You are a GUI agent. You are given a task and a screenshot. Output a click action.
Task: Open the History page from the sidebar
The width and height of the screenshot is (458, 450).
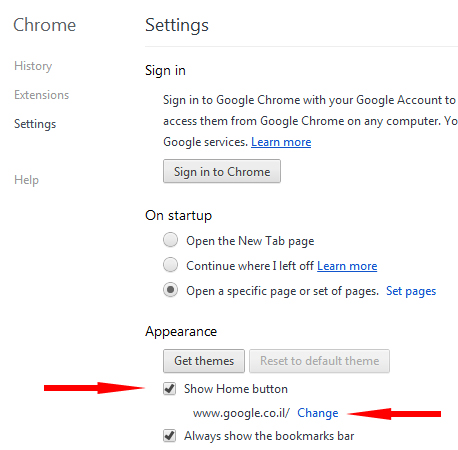tap(33, 66)
